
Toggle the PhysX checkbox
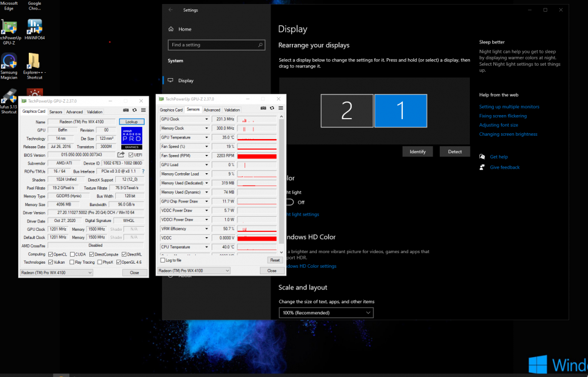(x=100, y=262)
